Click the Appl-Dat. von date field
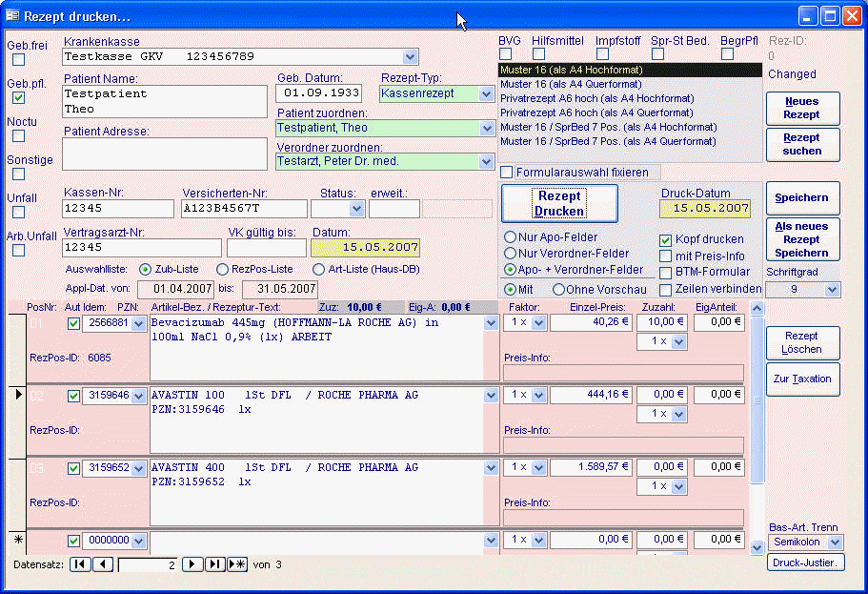868x594 pixels. [175, 289]
